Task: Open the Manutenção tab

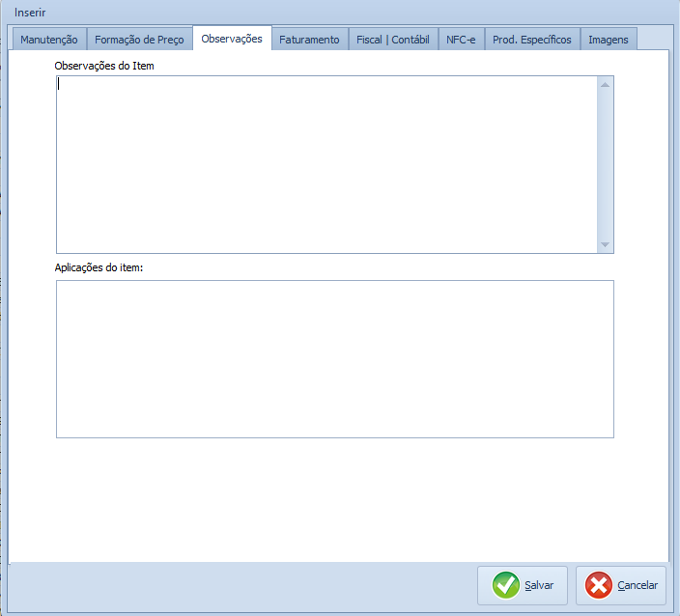Action: 48,40
